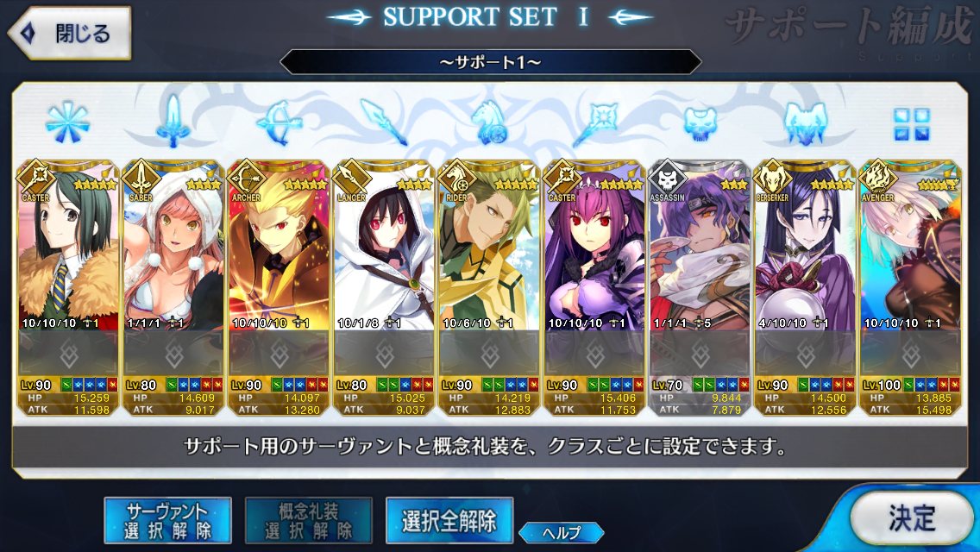This screenshot has width=980, height=552.
Task: Select the Saber class sword icon
Action: point(173,122)
